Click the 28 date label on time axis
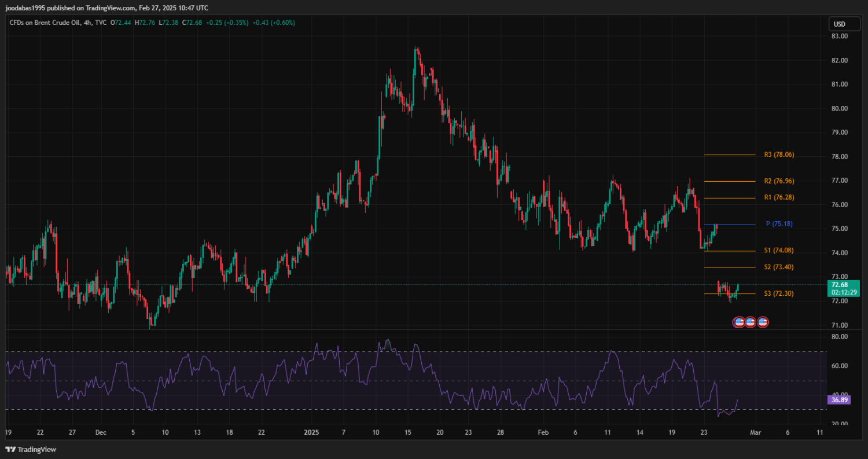Viewport: 868px width, 459px height. (x=501, y=432)
